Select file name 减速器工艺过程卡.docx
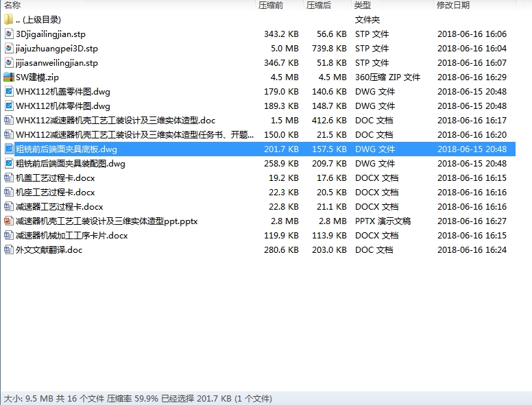This screenshot has width=532, height=405. (60, 207)
